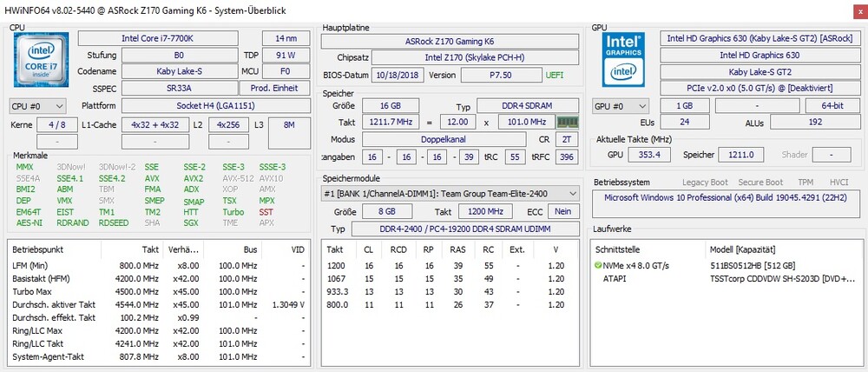Image resolution: width=868 pixels, height=372 pixels.
Task: Click the CL column header in timings table
Action: pyautogui.click(x=368, y=249)
